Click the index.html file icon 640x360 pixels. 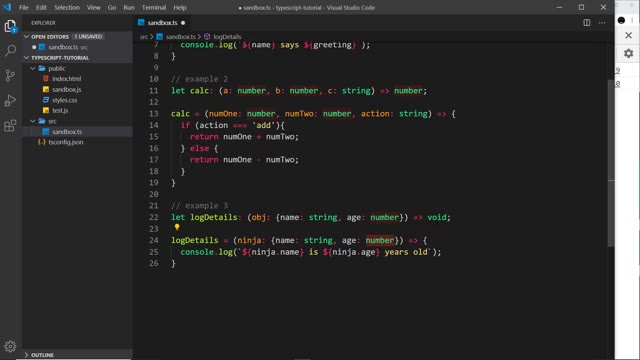46,79
